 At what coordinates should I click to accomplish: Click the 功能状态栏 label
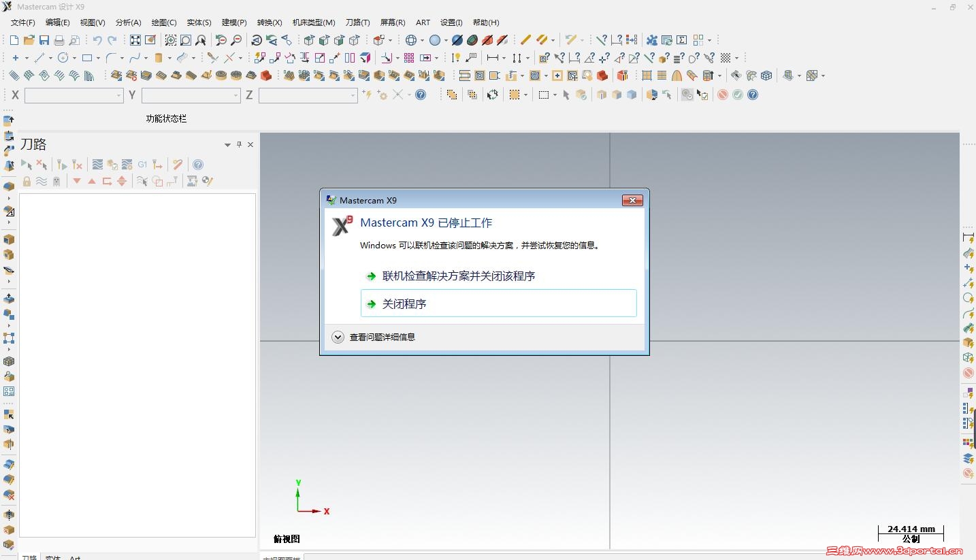(x=166, y=118)
